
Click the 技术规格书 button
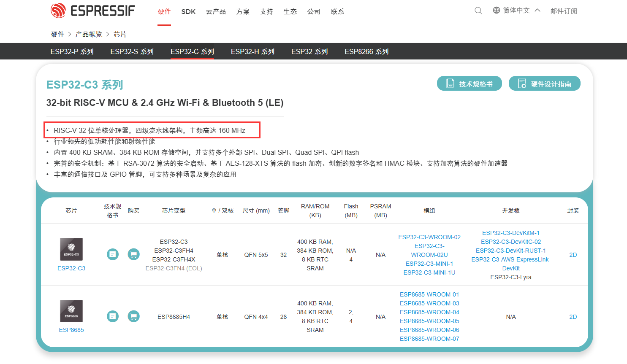[470, 84]
